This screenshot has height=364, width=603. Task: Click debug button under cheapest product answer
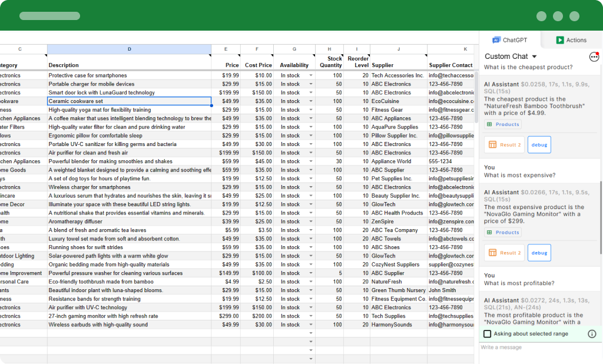pyautogui.click(x=539, y=144)
